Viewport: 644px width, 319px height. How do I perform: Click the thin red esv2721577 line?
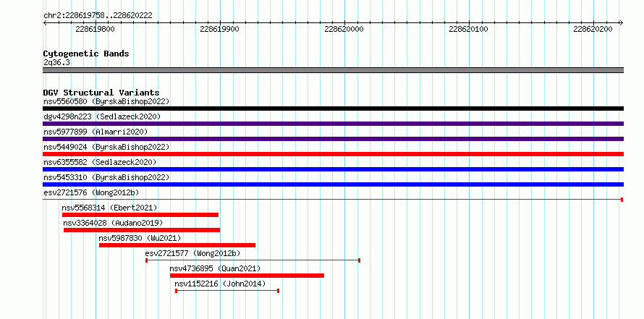click(x=253, y=260)
